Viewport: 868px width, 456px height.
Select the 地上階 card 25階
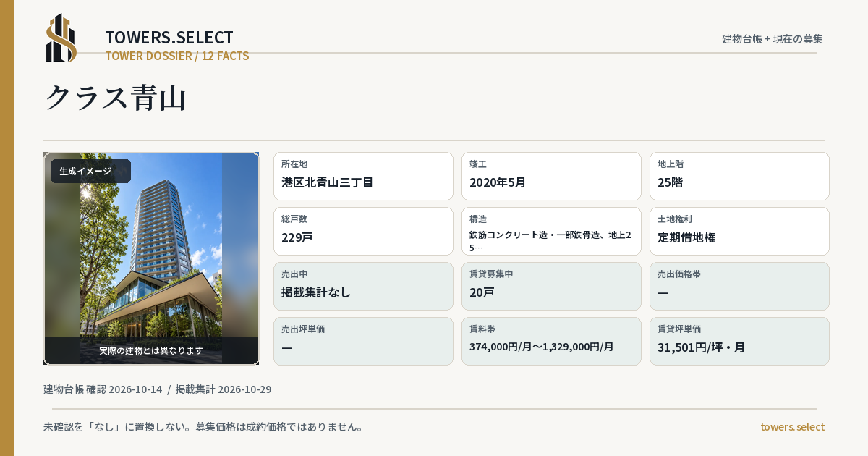click(x=739, y=176)
